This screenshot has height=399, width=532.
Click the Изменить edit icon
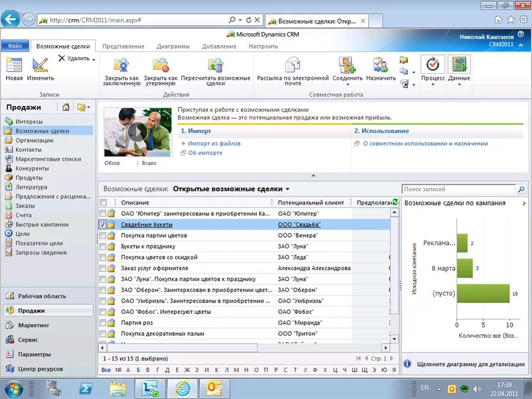click(40, 64)
